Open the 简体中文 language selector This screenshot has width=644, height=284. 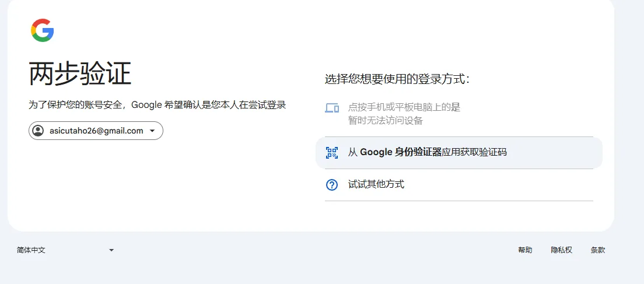[x=65, y=250]
